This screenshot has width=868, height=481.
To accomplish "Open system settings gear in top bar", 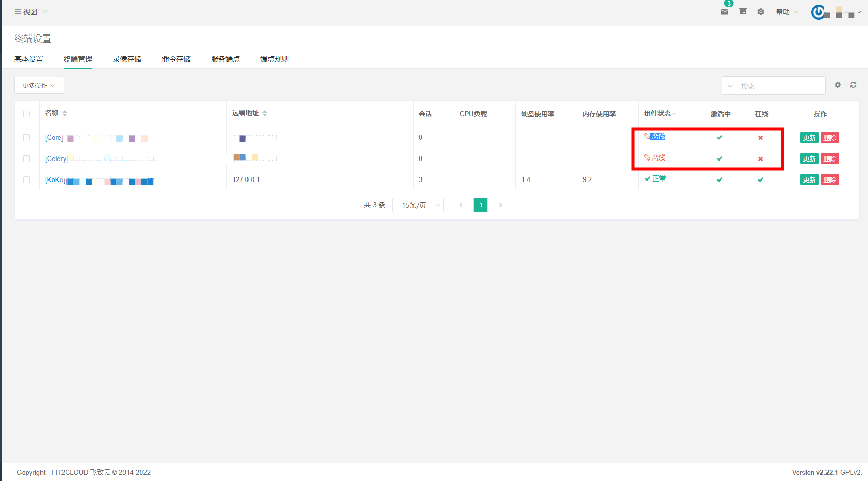I will (761, 12).
